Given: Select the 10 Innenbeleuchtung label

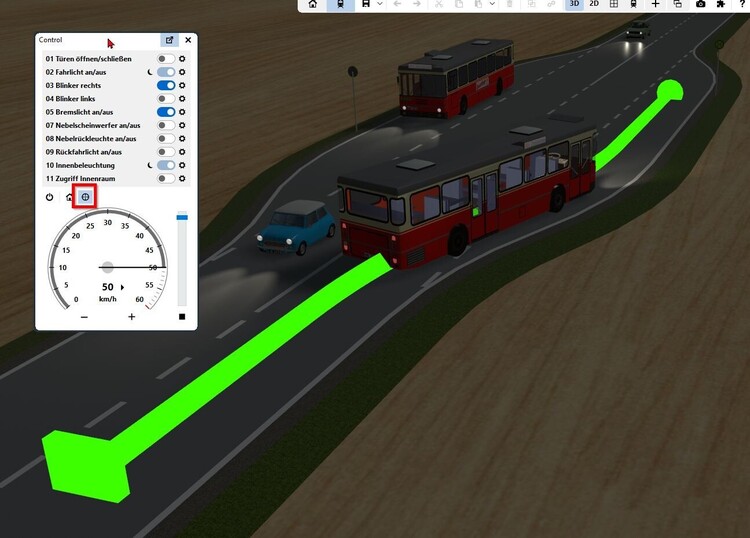Looking at the screenshot, I should [80, 165].
